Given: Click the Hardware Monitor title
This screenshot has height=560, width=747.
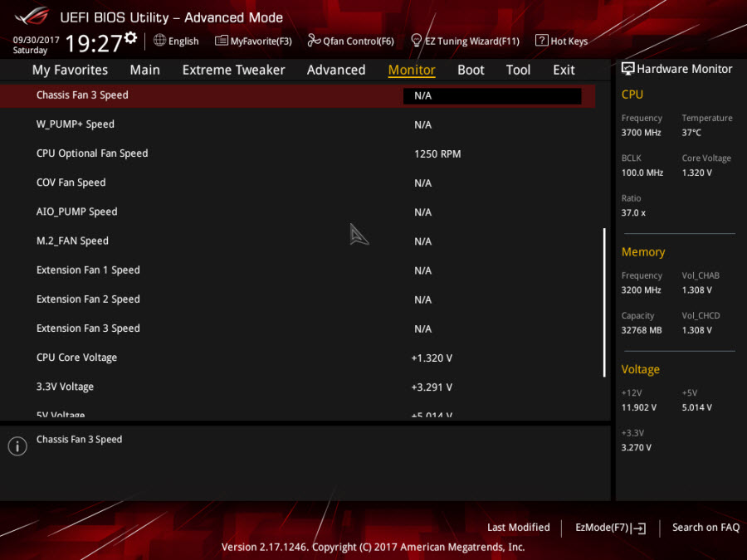Looking at the screenshot, I should coord(685,69).
